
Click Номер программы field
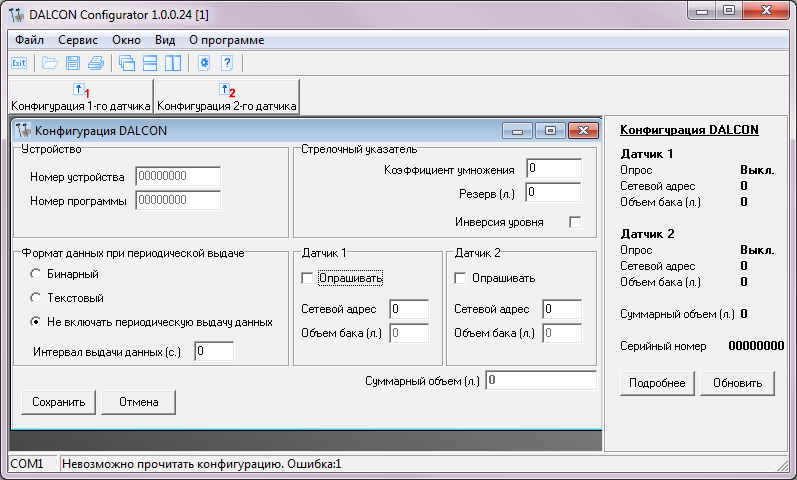(x=178, y=200)
